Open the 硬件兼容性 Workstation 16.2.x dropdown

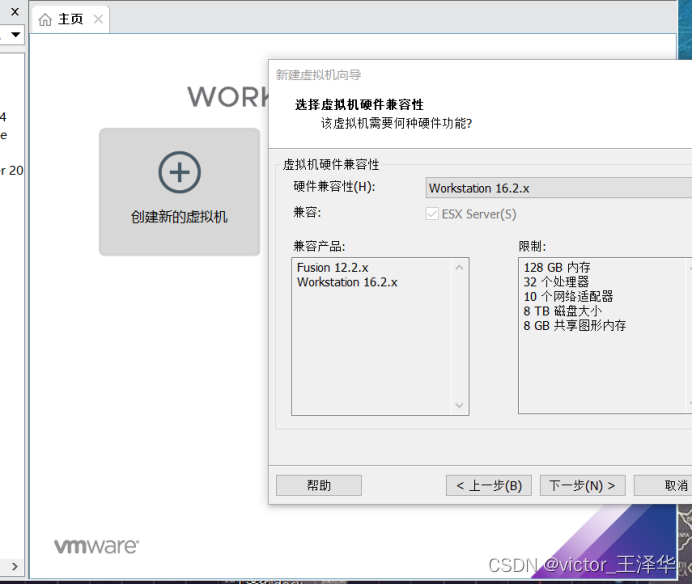point(559,188)
